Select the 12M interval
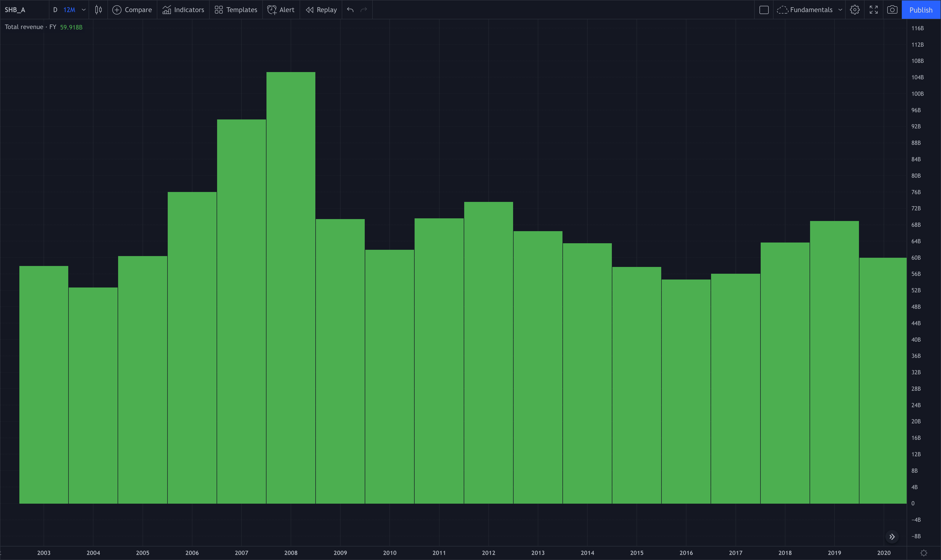This screenshot has height=560, width=941. pos(69,10)
